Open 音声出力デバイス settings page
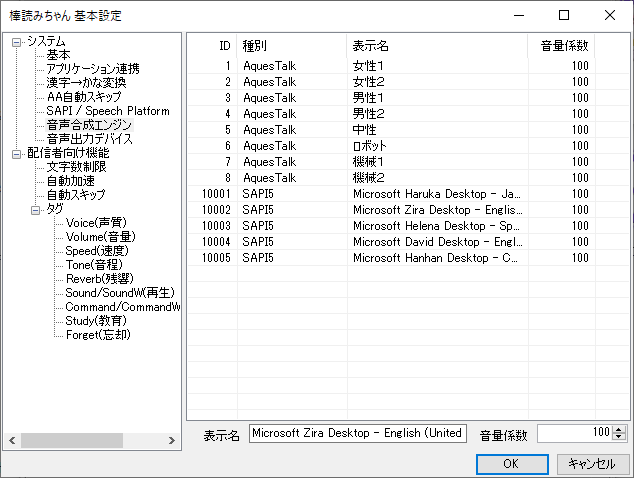 [89, 139]
